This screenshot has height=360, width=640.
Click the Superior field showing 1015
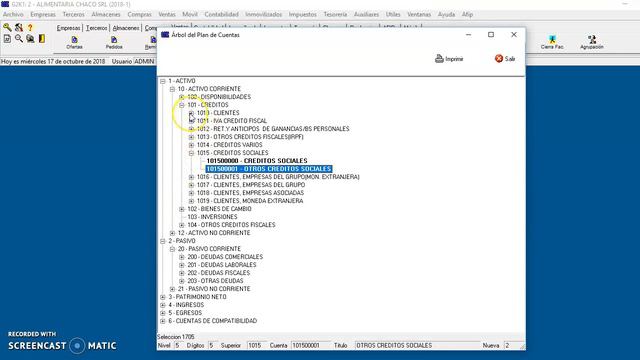pos(256,346)
